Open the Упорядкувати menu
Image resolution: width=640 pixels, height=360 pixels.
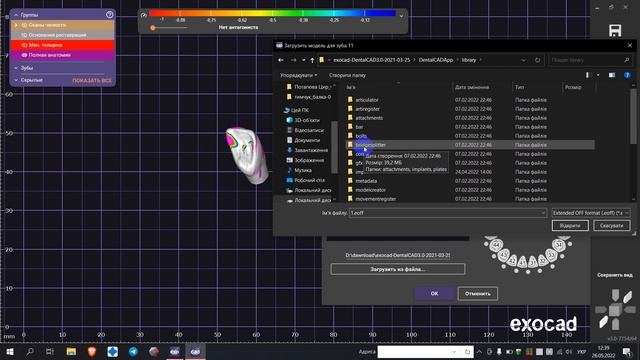(x=298, y=75)
